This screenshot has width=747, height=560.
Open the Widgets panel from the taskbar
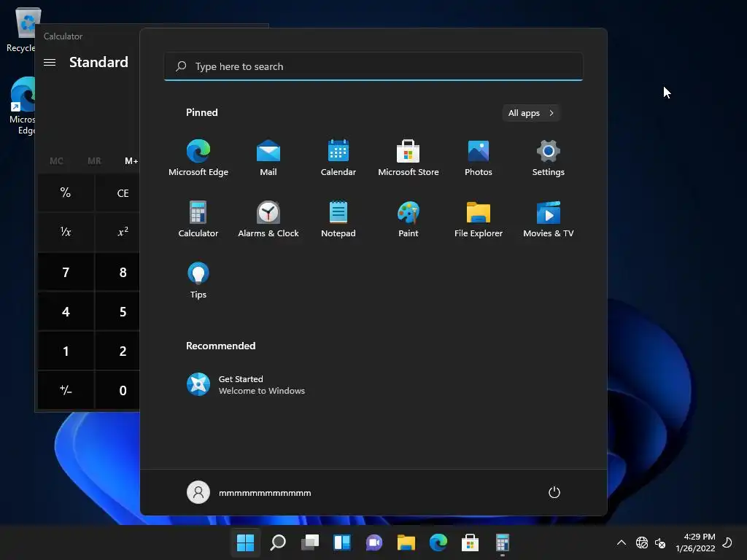342,542
